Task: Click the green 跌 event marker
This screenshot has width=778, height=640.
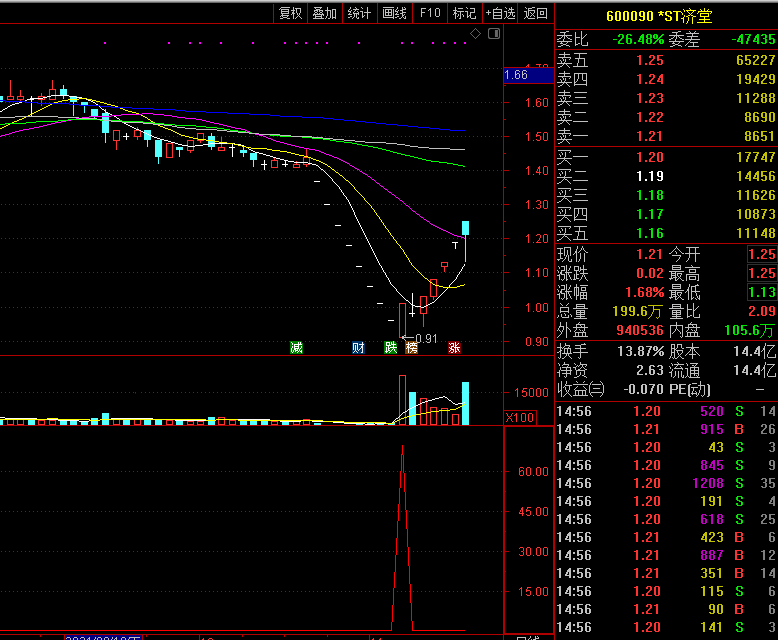Action: [391, 348]
